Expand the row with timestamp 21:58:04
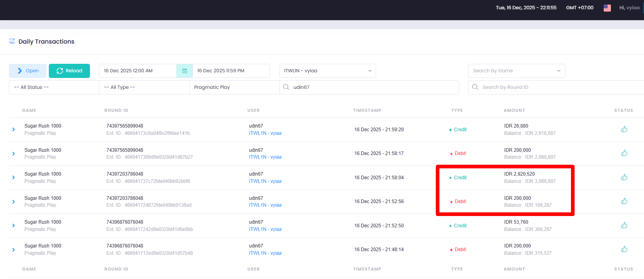644x279 pixels. tap(13, 178)
